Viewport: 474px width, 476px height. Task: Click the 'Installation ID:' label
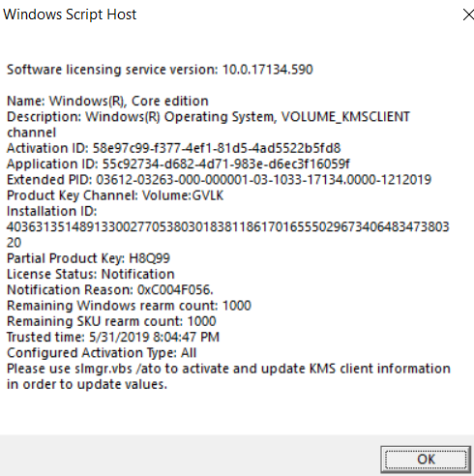tap(52, 211)
